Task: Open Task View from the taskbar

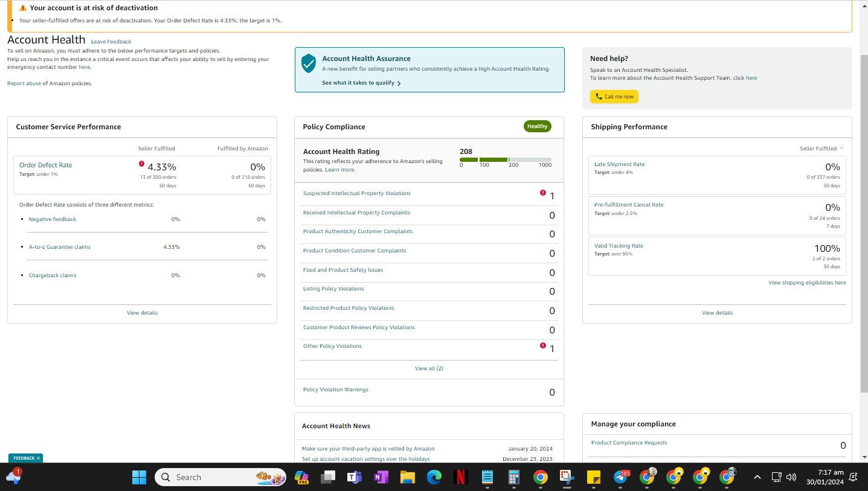Action: coord(327,477)
